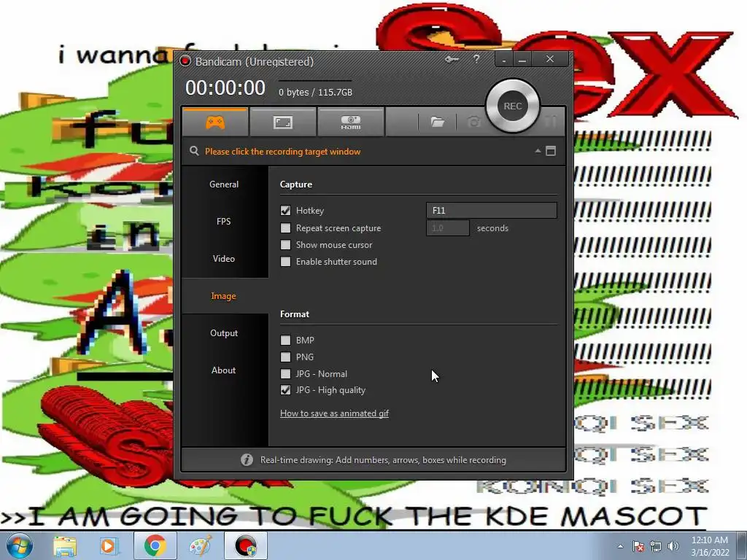Open How to save as animated gif link
Screen dimensions: 747x560
pyautogui.click(x=334, y=413)
